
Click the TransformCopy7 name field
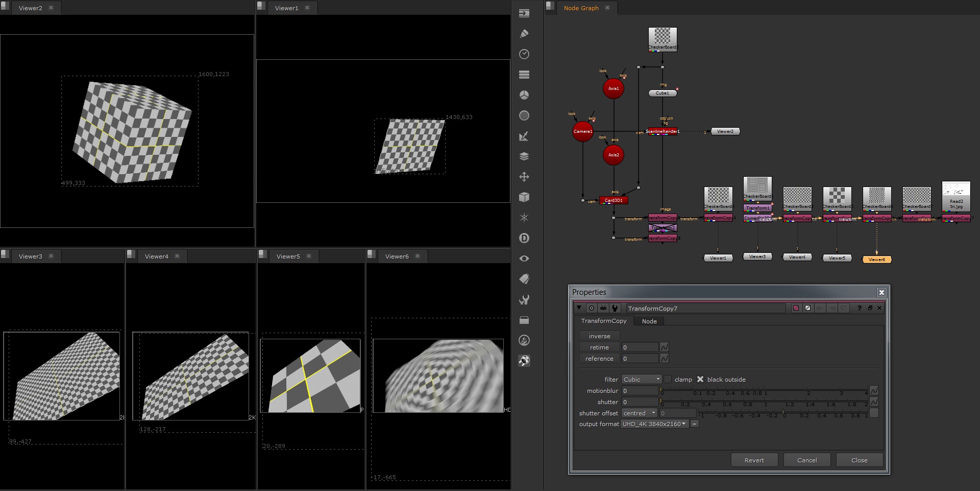coord(706,308)
